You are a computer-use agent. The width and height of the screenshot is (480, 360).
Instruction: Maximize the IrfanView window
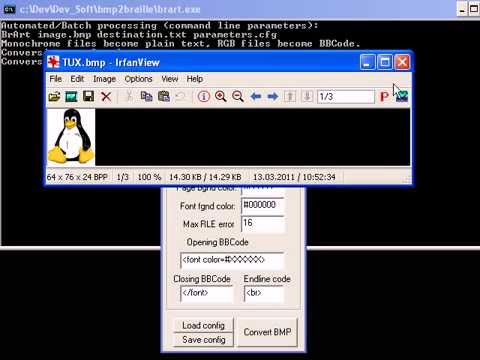coord(385,62)
